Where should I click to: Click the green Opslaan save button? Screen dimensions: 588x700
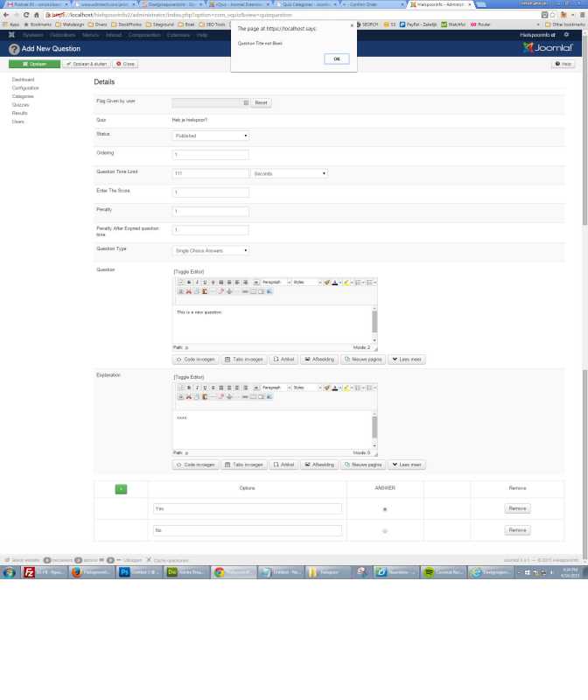pyautogui.click(x=34, y=64)
